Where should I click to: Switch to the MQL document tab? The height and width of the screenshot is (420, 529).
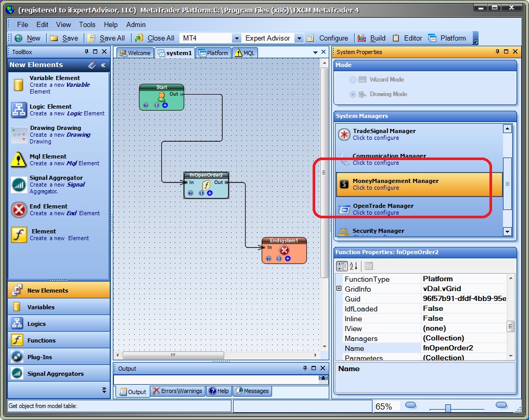[x=245, y=53]
